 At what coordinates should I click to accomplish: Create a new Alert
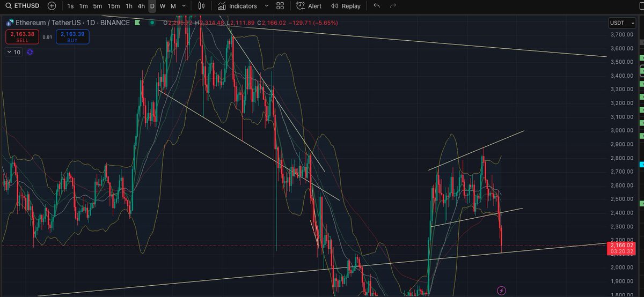(309, 6)
